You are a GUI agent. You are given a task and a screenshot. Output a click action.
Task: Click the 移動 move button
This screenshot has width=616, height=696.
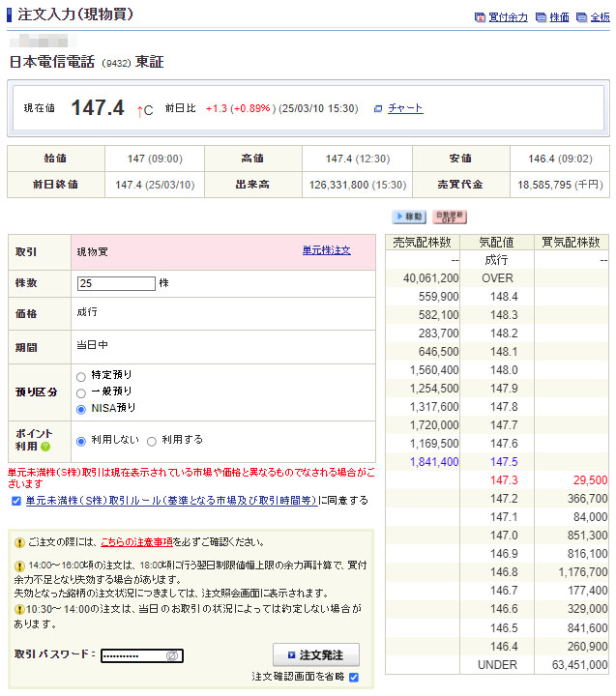[409, 217]
